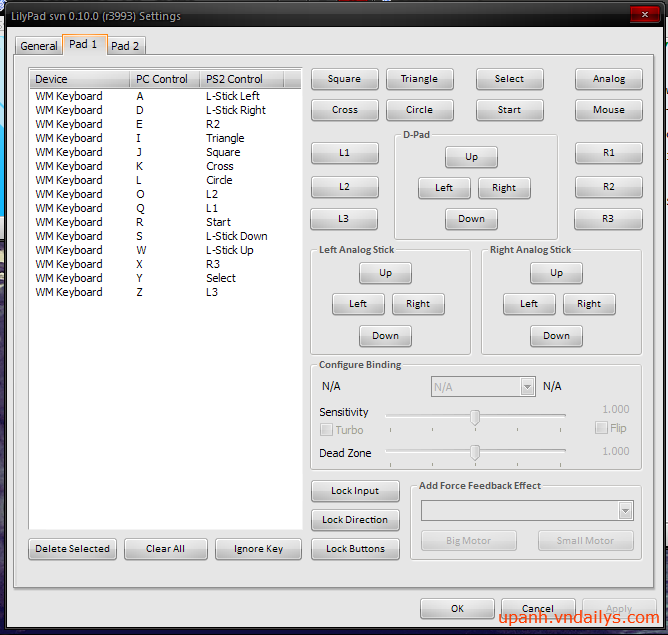Confirm settings with OK button
Viewport: 668px width, 635px height.
tap(457, 609)
